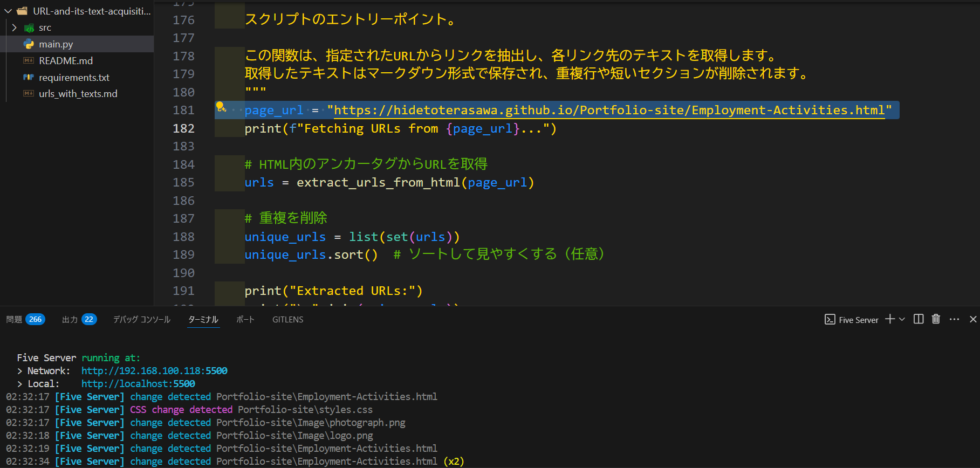Image resolution: width=980 pixels, height=468 pixels.
Task: Open the terminal panel more actions ellipsis
Action: pos(954,319)
